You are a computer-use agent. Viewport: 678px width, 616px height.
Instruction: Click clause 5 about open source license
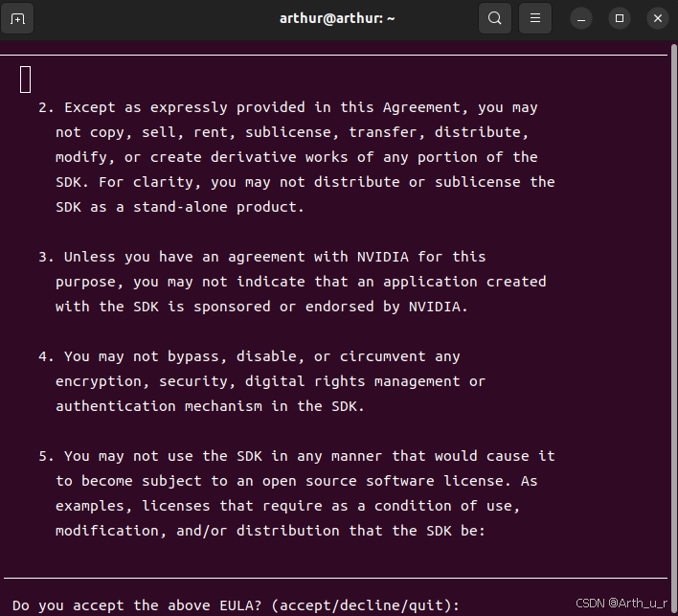(297, 493)
